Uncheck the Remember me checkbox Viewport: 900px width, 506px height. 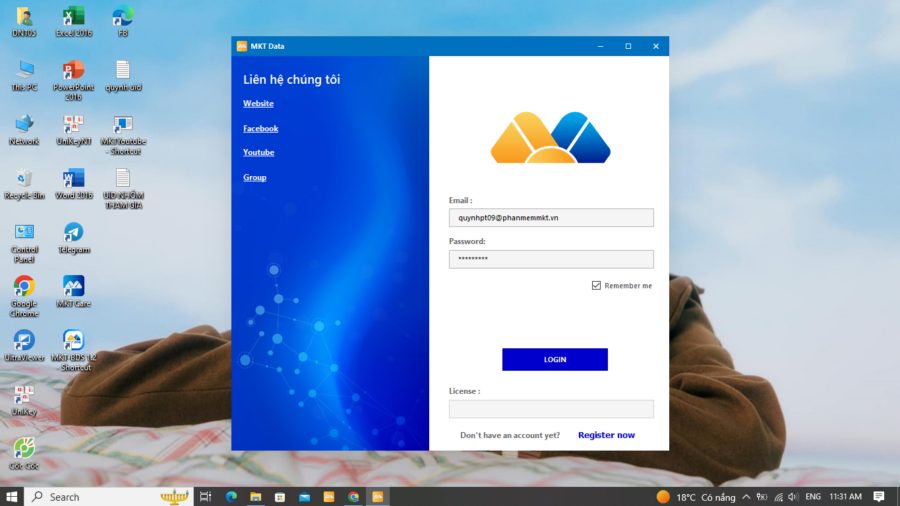597,286
